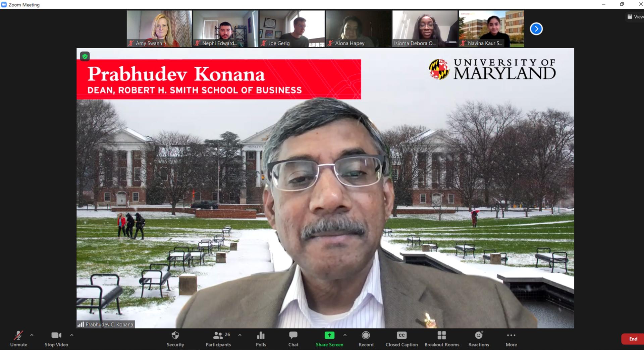Select Joe Gerig's video thumbnail
Viewport: 644px width, 350px height.
292,28
